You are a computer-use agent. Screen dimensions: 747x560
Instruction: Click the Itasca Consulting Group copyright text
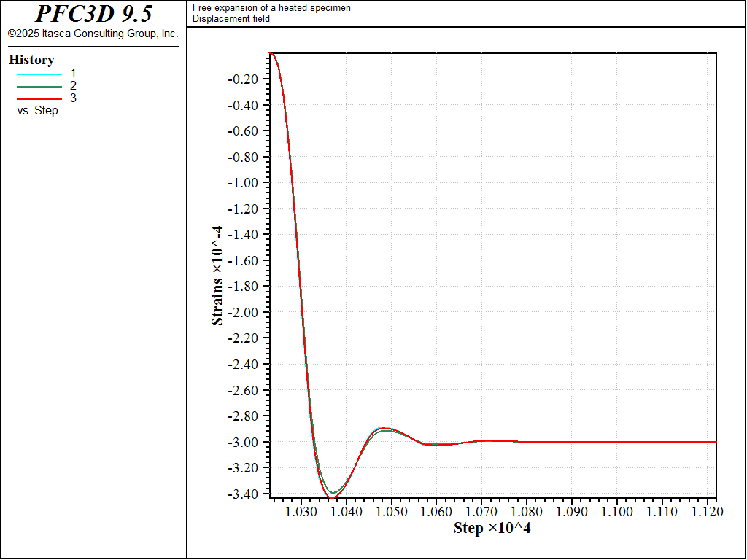click(93, 34)
